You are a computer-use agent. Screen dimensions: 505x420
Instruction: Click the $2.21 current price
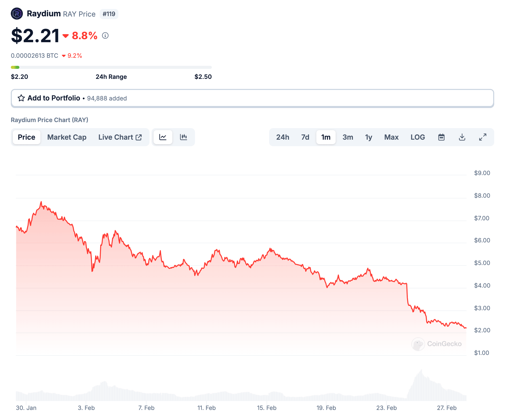tap(35, 36)
